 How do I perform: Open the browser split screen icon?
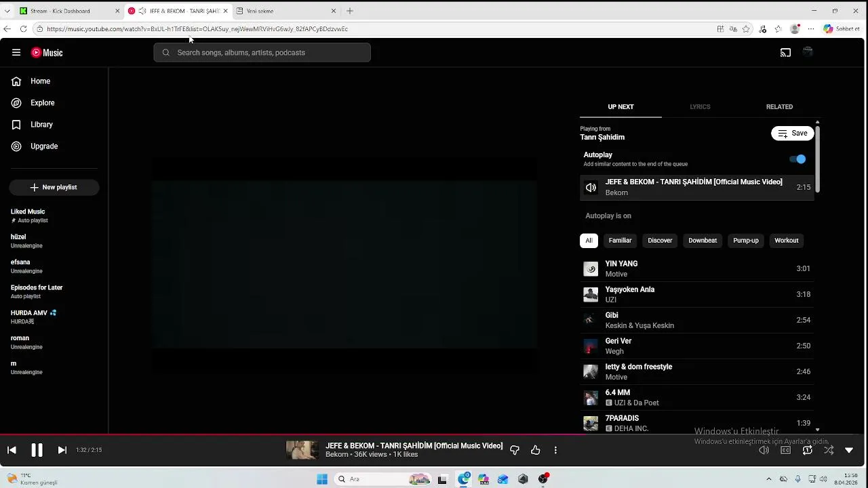point(720,29)
